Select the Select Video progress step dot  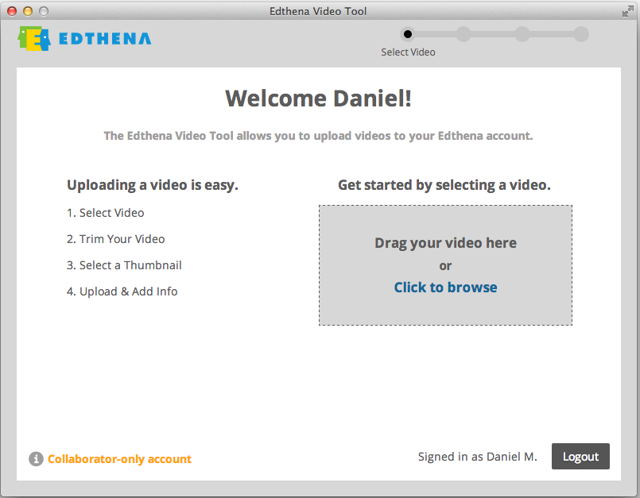point(407,34)
